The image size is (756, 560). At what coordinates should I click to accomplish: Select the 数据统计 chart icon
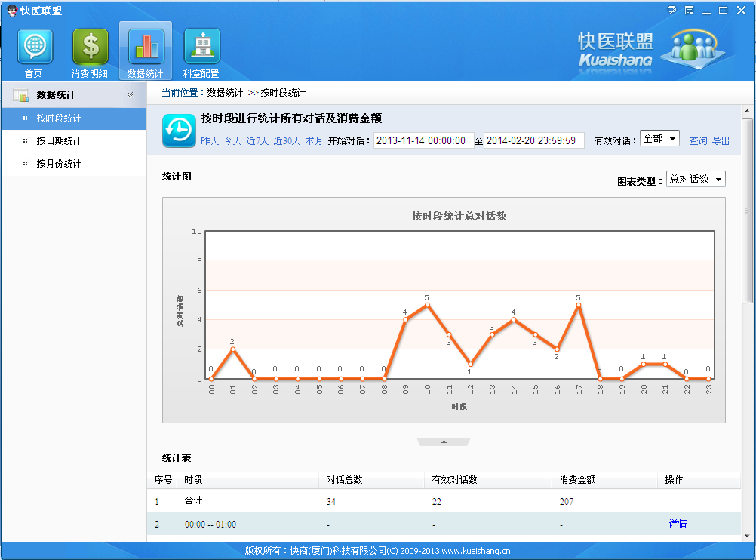point(145,48)
